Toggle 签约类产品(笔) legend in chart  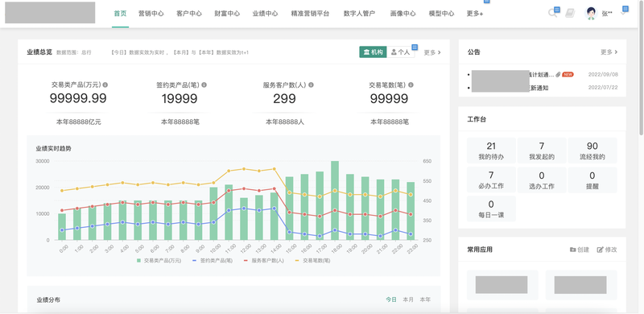[212, 261]
